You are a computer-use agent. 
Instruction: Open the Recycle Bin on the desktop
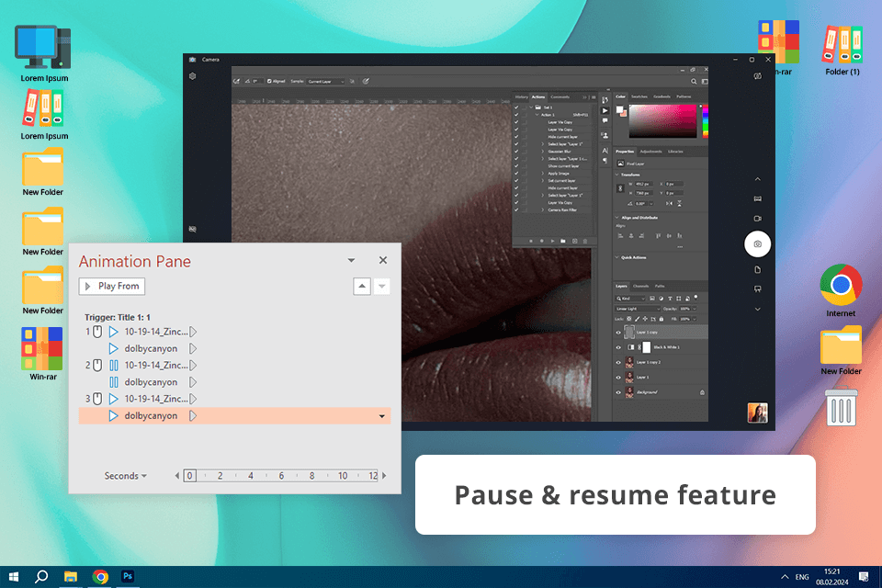841,407
